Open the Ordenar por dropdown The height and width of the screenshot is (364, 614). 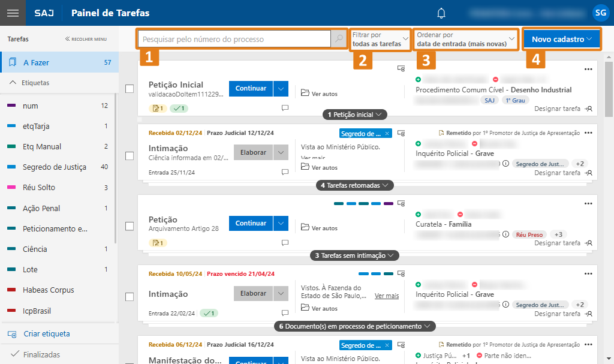[x=465, y=40]
